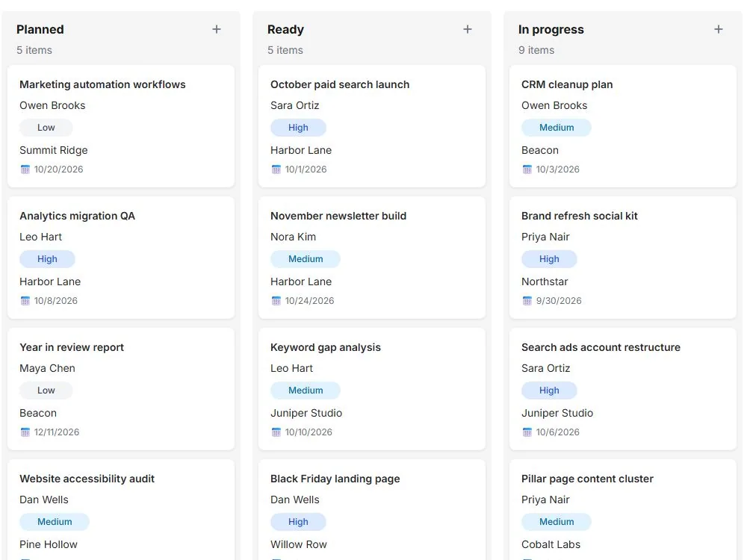Click due date 10/6/2026
This screenshot has width=747, height=560.
(558, 432)
